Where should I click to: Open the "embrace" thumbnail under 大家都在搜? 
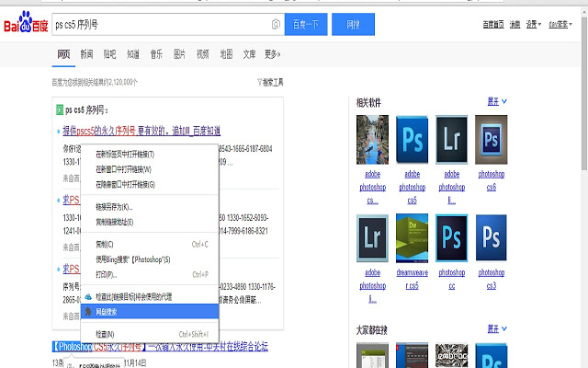tap(451, 355)
